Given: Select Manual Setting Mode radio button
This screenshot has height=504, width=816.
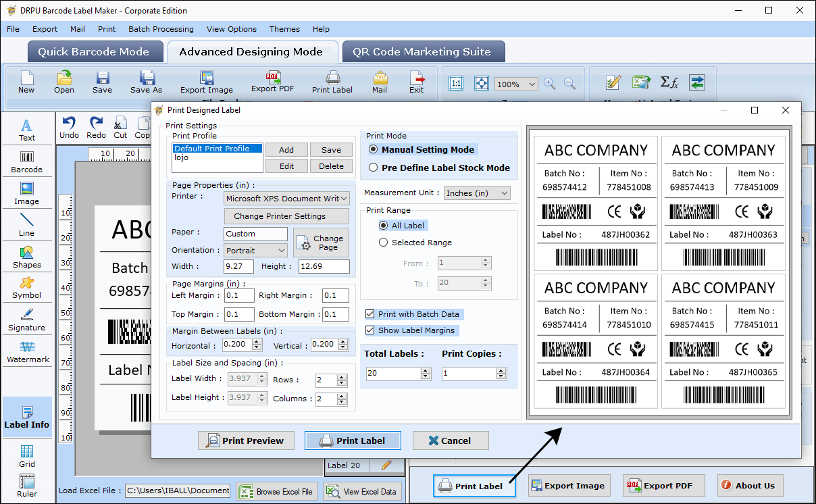Looking at the screenshot, I should tap(374, 149).
